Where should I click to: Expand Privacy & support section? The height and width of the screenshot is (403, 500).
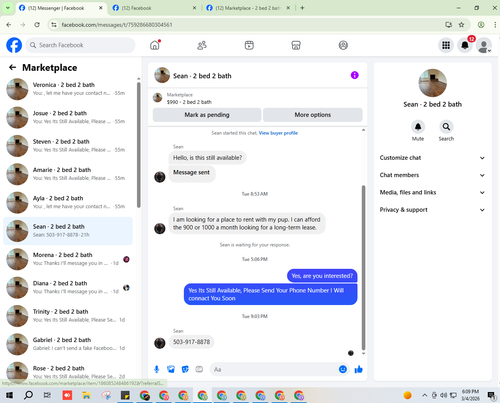tap(432, 210)
